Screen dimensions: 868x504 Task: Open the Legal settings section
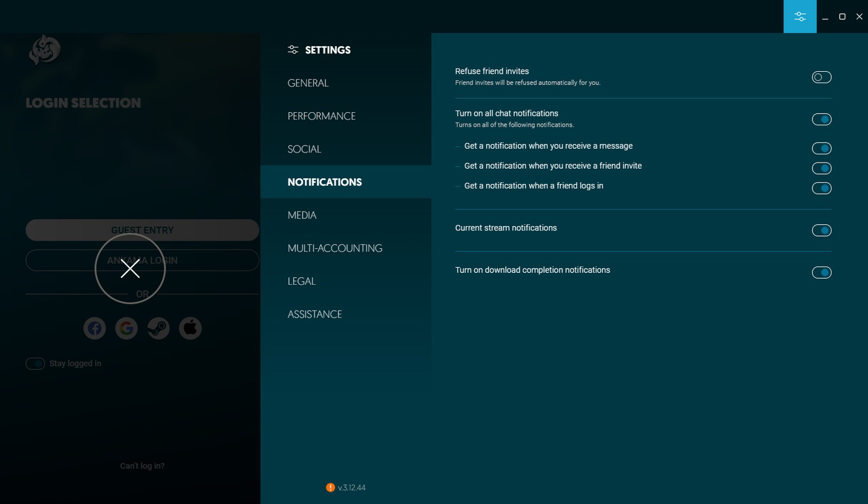[346, 282]
